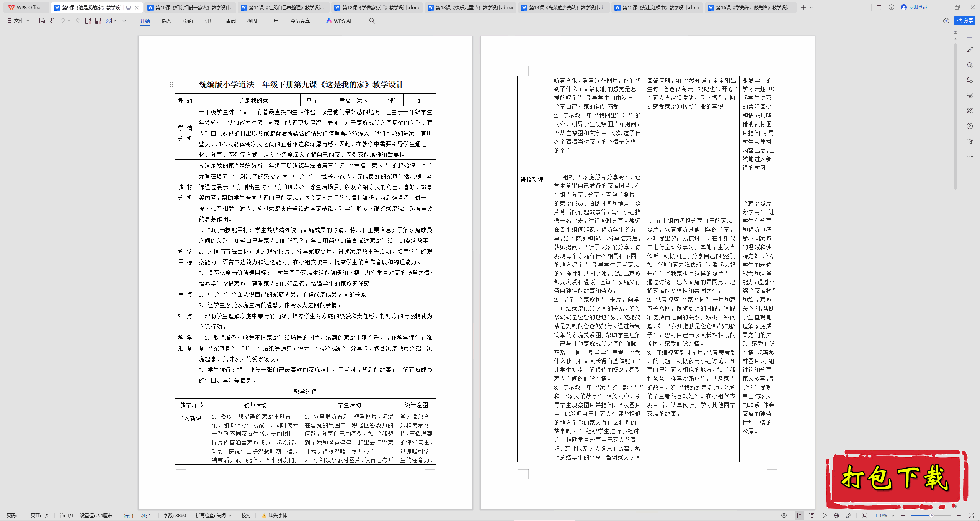Click the help question mark icon in sidebar

coord(970,126)
